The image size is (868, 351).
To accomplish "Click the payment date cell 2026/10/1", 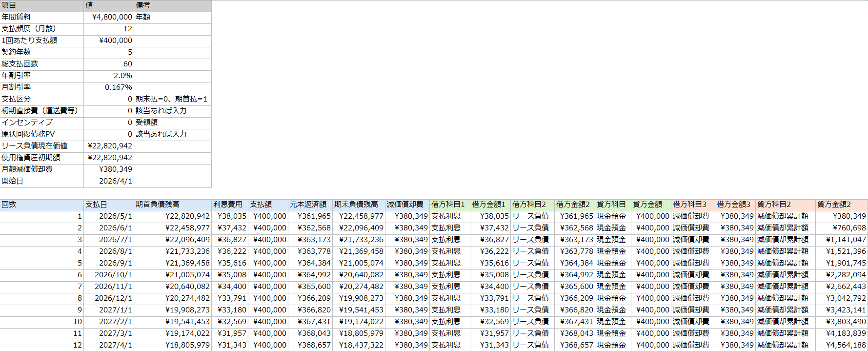I will coord(109,275).
